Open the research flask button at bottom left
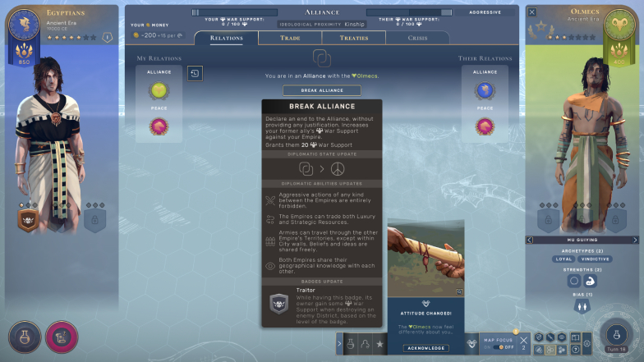Image resolution: width=644 pixels, height=362 pixels. 25,337
